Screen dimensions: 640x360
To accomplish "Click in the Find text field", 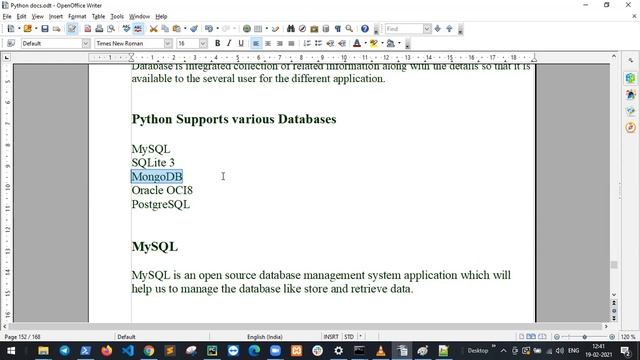I will tap(404, 29).
